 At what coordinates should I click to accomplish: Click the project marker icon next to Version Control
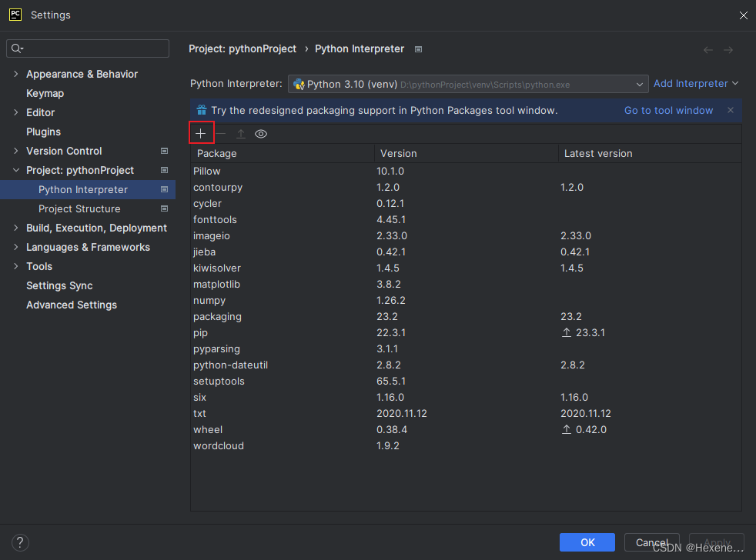pos(165,151)
